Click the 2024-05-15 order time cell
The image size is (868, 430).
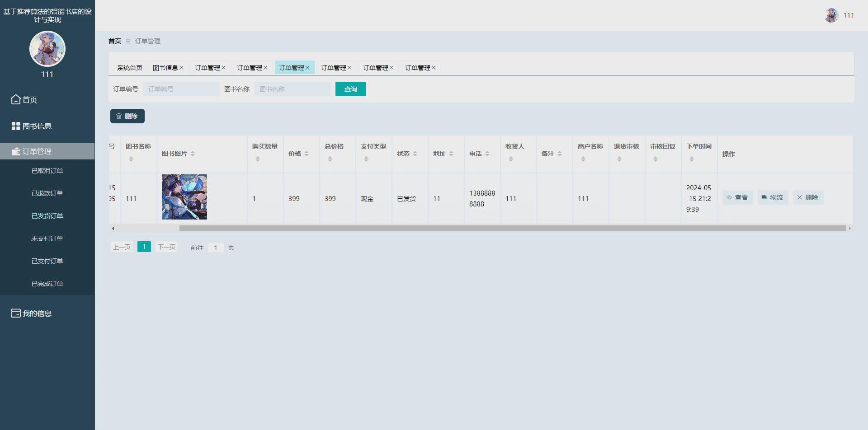(x=698, y=199)
